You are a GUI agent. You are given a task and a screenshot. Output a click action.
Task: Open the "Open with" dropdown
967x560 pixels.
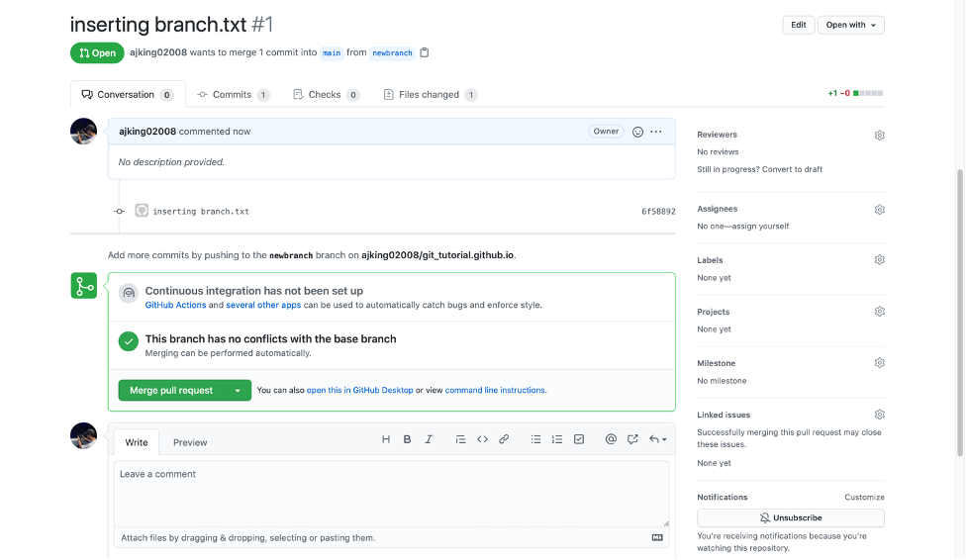(850, 25)
